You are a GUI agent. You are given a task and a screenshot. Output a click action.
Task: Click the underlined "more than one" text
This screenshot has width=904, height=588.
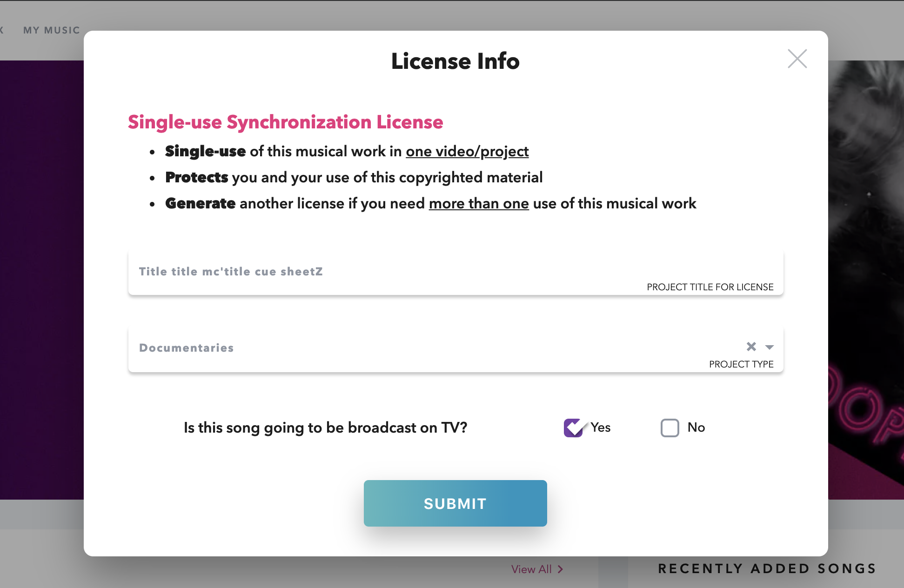click(479, 204)
